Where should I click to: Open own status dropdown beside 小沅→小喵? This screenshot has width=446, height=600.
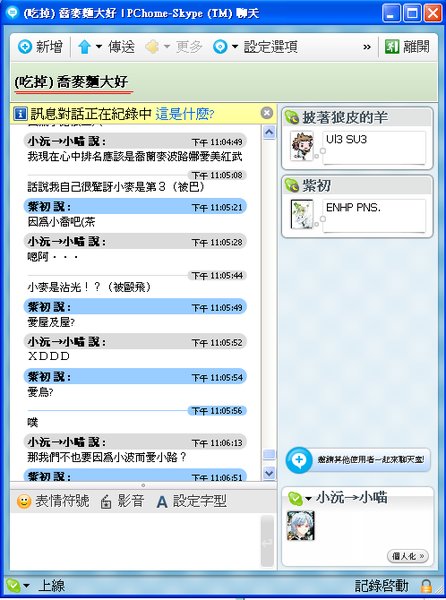pos(308,499)
